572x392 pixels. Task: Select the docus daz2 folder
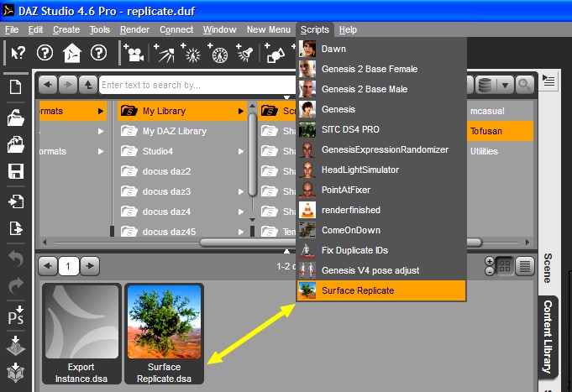click(x=166, y=171)
